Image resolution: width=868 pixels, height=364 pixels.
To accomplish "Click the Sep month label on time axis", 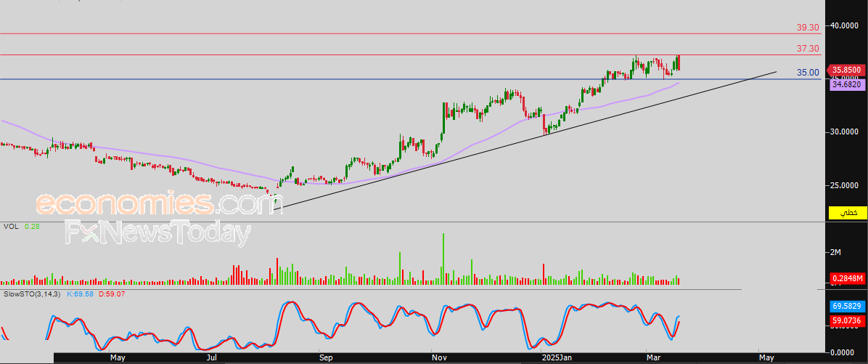I will 325,358.
